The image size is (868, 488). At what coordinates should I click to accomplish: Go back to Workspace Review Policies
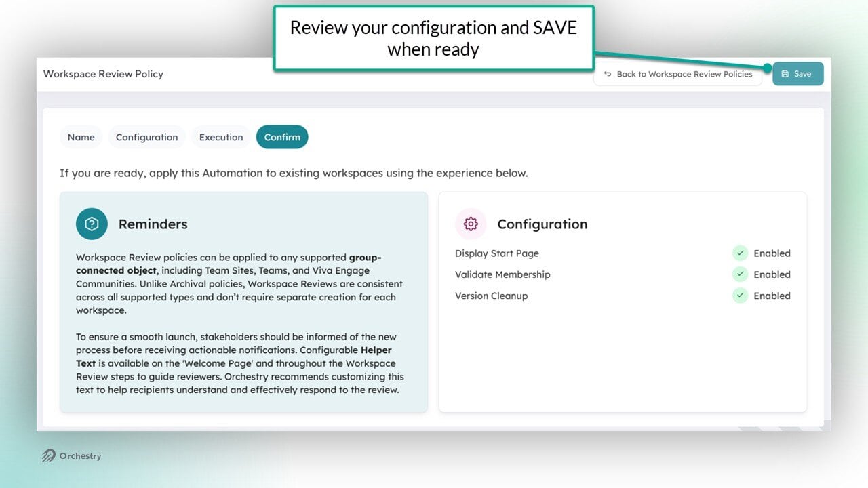click(x=677, y=74)
